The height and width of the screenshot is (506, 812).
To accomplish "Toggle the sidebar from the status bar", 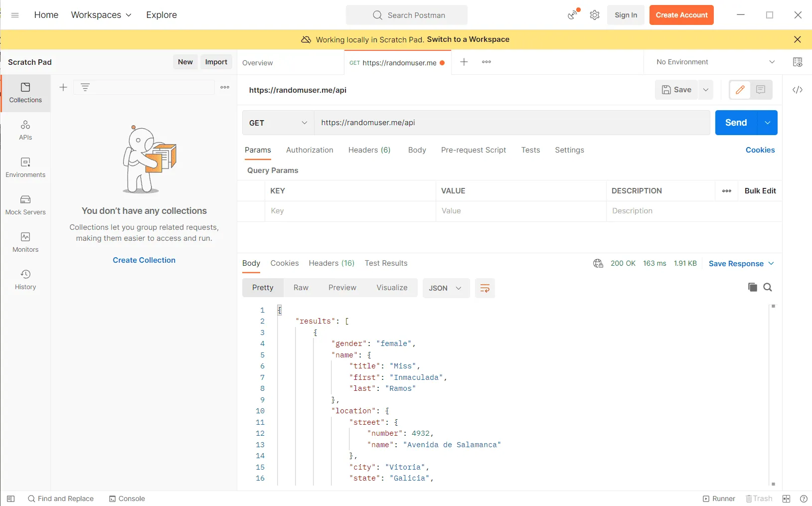I will click(x=10, y=499).
